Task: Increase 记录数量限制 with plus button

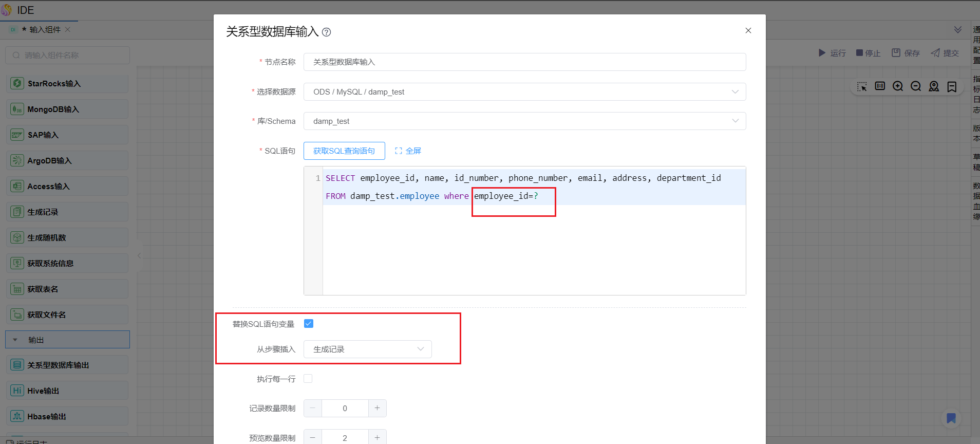Action: pyautogui.click(x=377, y=408)
